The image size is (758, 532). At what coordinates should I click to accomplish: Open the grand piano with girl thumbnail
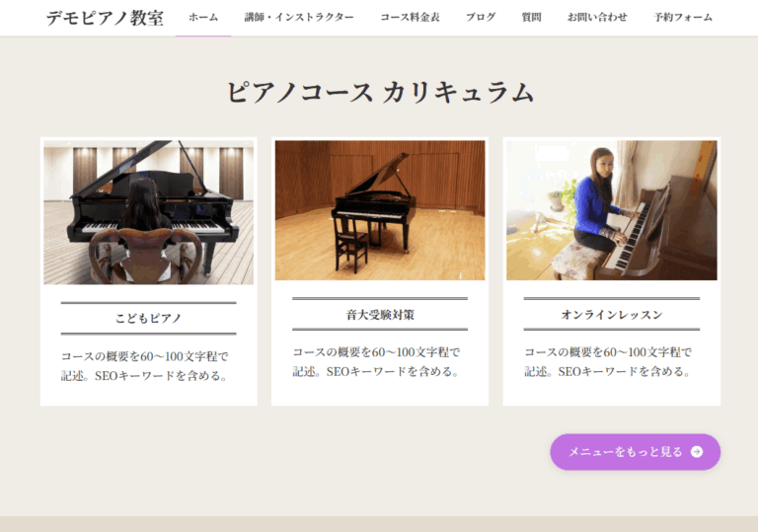click(x=148, y=212)
